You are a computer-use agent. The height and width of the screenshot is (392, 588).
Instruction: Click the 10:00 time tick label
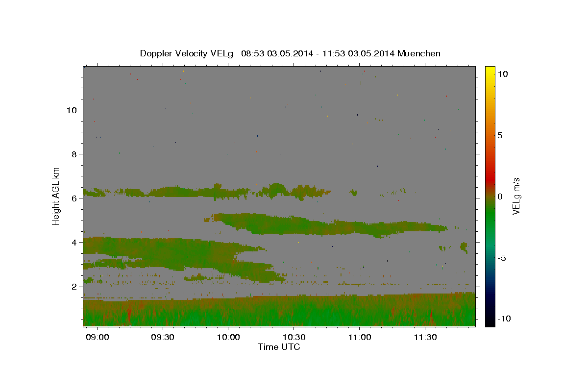[228, 338]
